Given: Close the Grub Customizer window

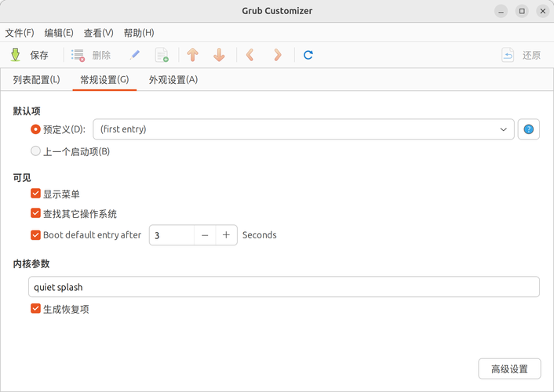Looking at the screenshot, I should tap(543, 11).
